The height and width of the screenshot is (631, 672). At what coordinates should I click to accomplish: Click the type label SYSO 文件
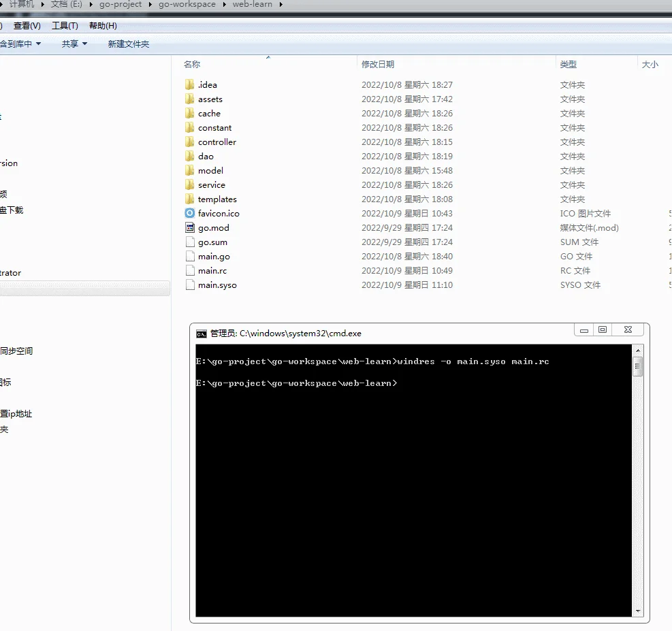point(580,285)
